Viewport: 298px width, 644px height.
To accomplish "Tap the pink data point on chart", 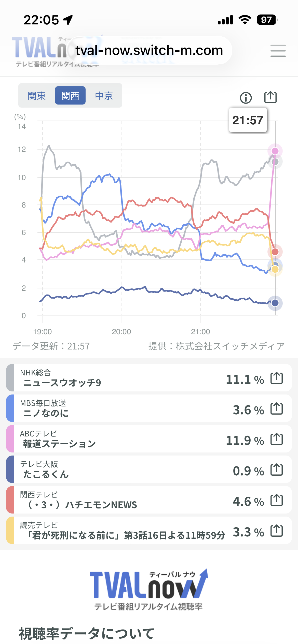I will (x=275, y=151).
